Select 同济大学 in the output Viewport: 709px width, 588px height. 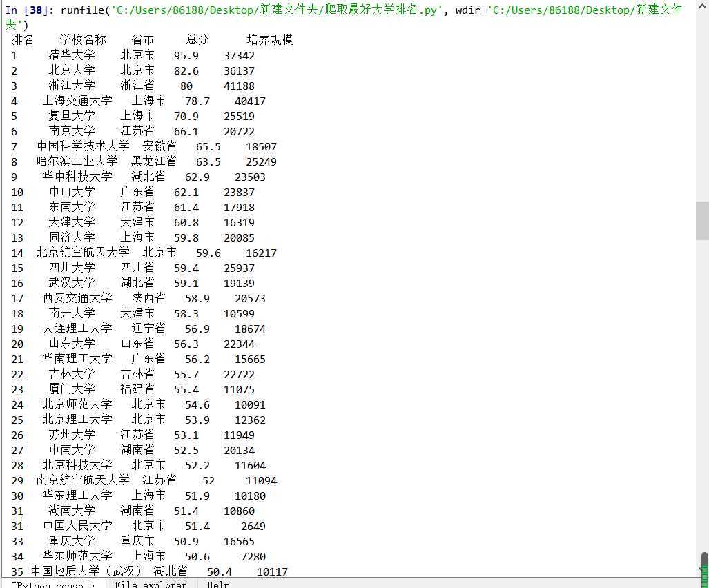(72, 237)
